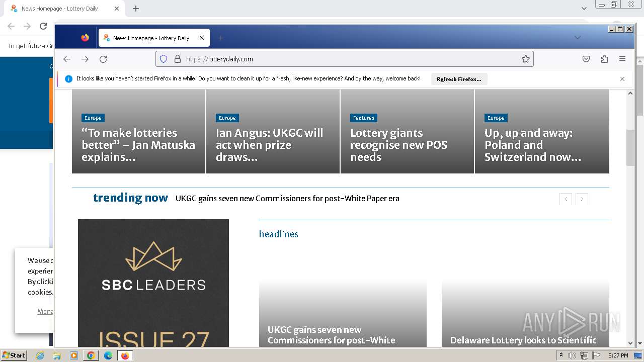Go back in the Chrome window
644x362 pixels.
pyautogui.click(x=11, y=26)
